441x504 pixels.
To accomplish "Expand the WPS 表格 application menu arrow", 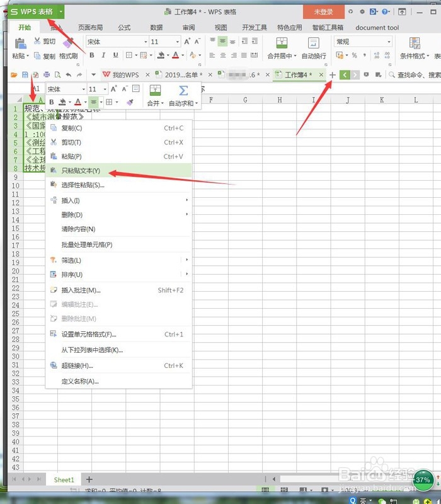I will click(x=60, y=12).
